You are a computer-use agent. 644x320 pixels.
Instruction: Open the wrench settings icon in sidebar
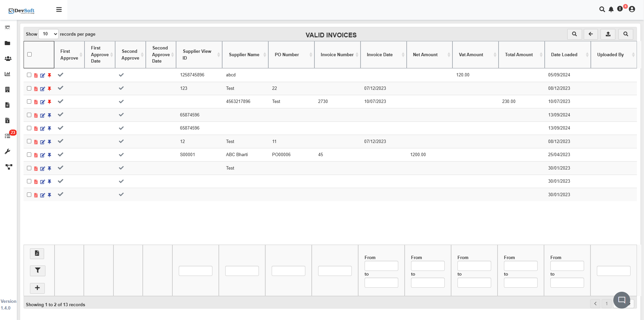tap(7, 151)
